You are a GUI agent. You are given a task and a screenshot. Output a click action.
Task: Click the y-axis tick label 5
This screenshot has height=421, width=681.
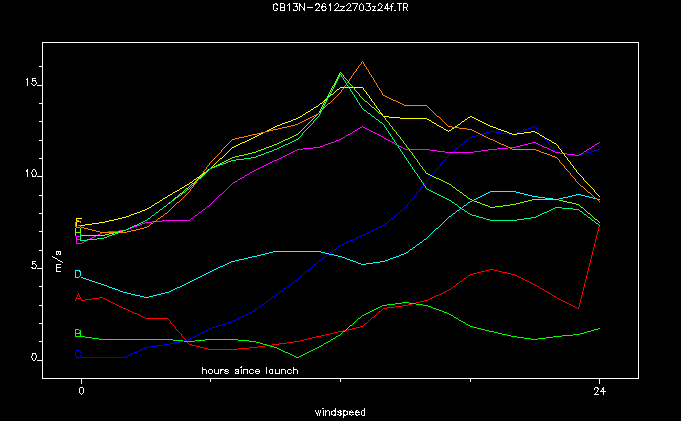[34, 266]
